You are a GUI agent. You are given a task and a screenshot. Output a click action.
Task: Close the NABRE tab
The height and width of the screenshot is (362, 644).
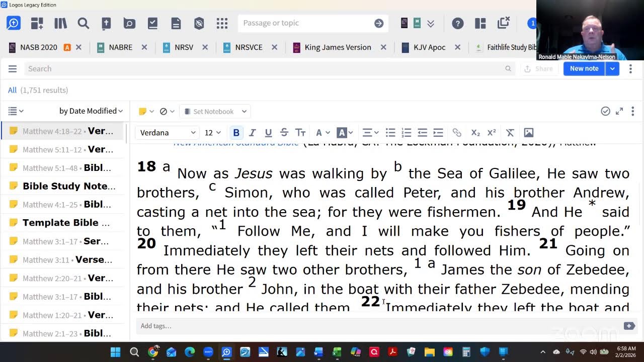pos(144,47)
